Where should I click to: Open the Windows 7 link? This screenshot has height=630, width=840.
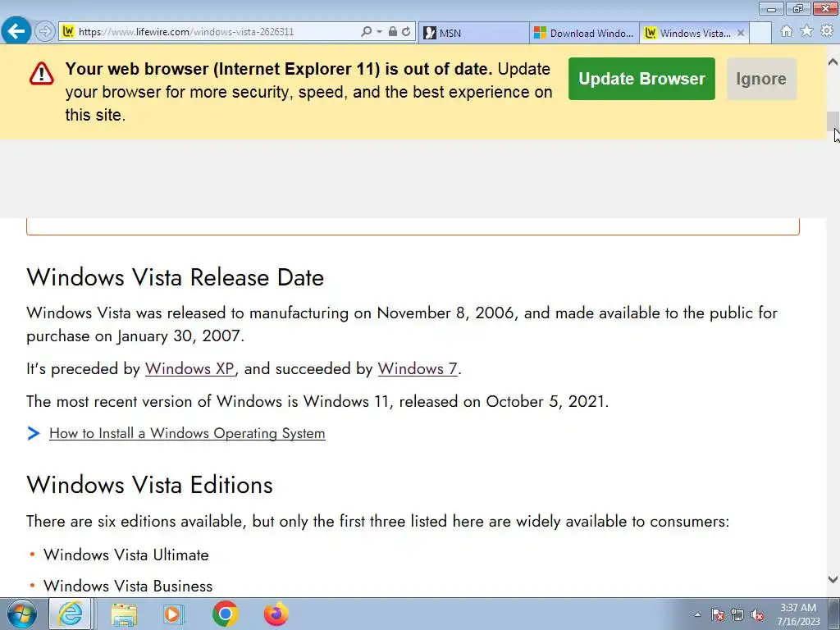418,368
